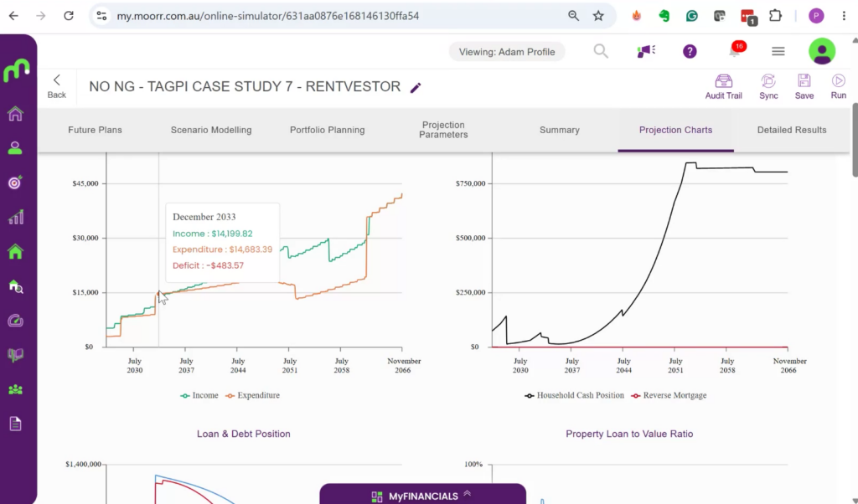Open the green user avatar menu

[x=822, y=51]
